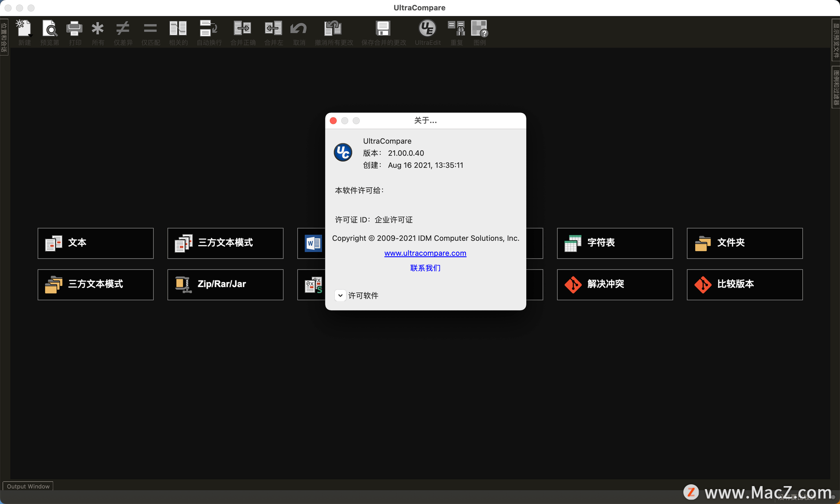Click the 保存合并的更改 save icon
Image resolution: width=840 pixels, height=504 pixels.
(383, 29)
